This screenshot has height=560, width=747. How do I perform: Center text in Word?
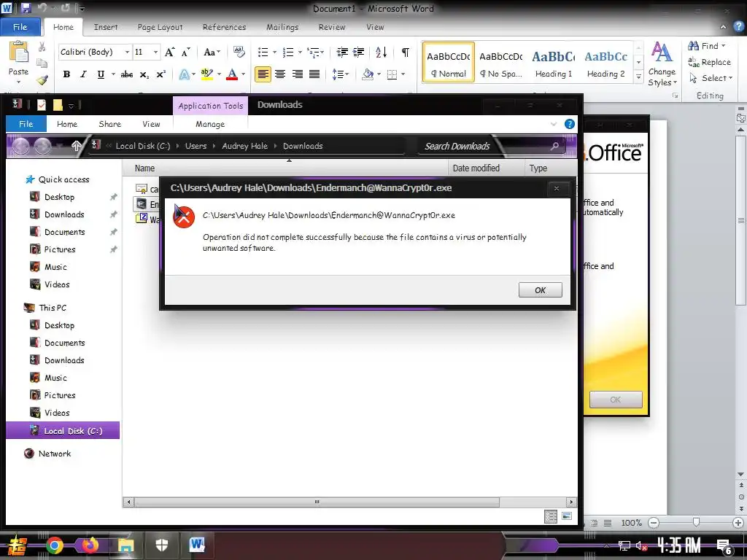click(280, 74)
